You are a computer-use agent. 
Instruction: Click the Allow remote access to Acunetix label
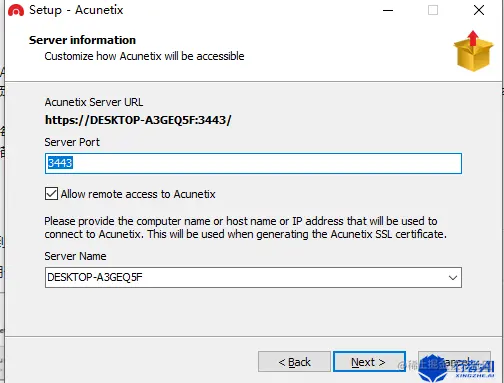click(x=138, y=194)
